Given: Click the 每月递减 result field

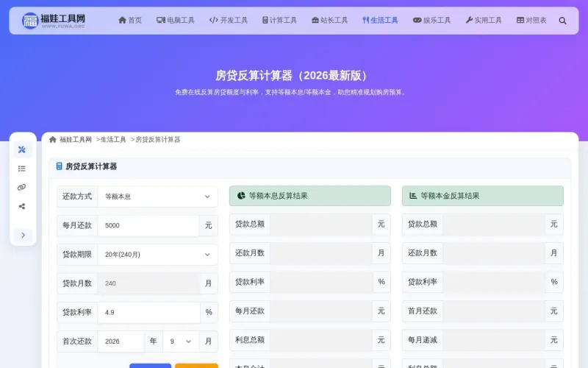Looking at the screenshot, I should point(493,340).
